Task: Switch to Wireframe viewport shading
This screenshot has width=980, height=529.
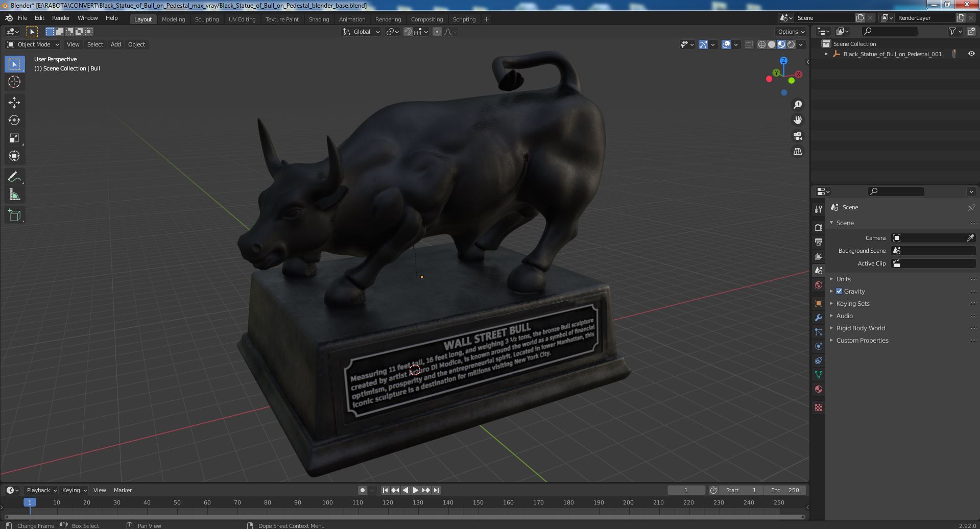Action: coord(762,45)
